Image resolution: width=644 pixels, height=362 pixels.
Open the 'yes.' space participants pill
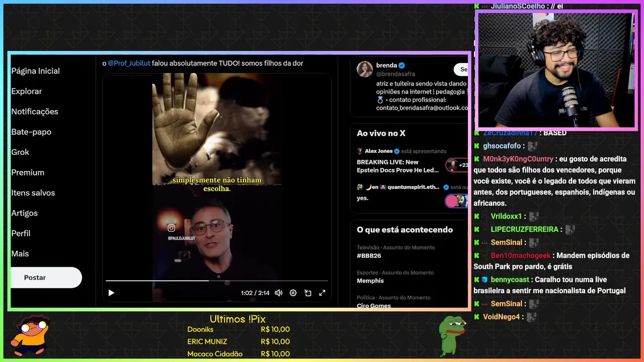(457, 201)
